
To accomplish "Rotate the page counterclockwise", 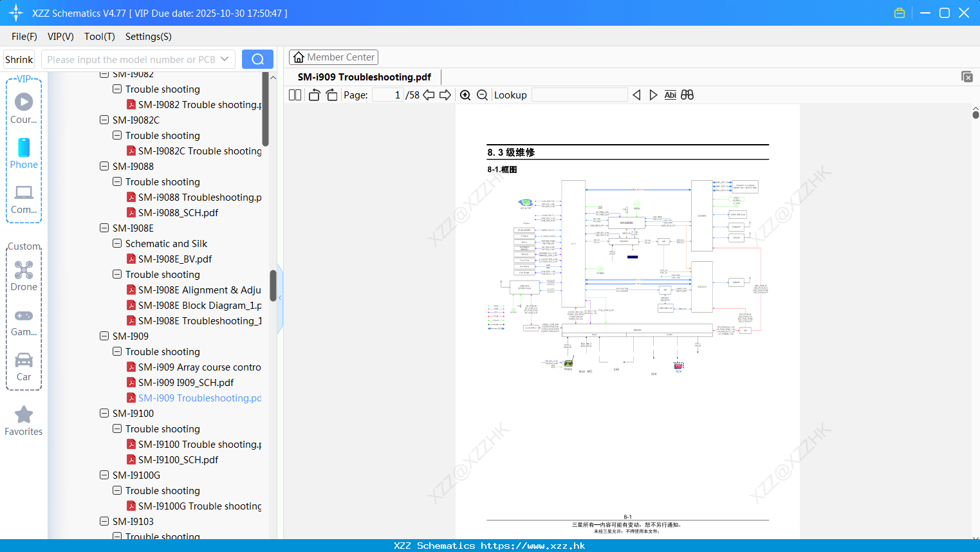I will coord(314,95).
